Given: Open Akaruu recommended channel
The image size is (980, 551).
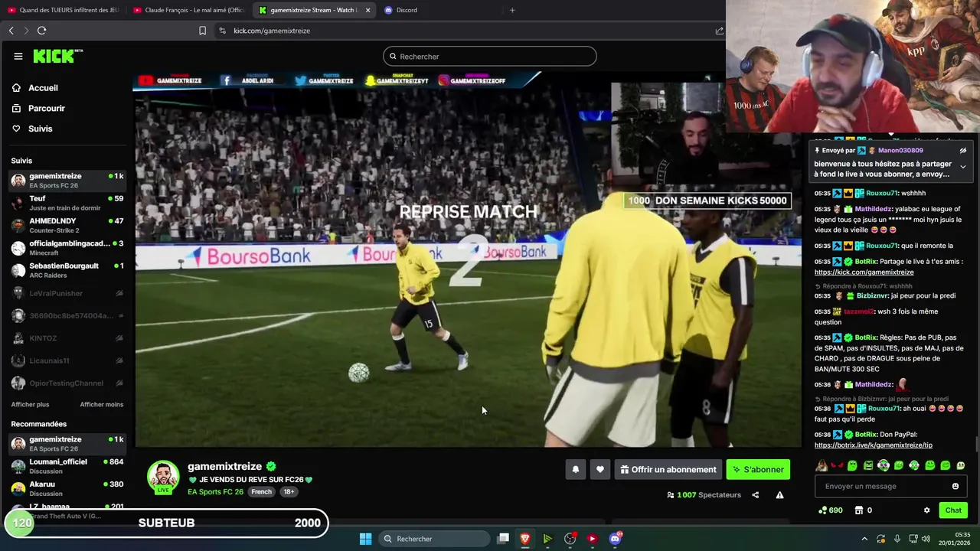Looking at the screenshot, I should 67,488.
